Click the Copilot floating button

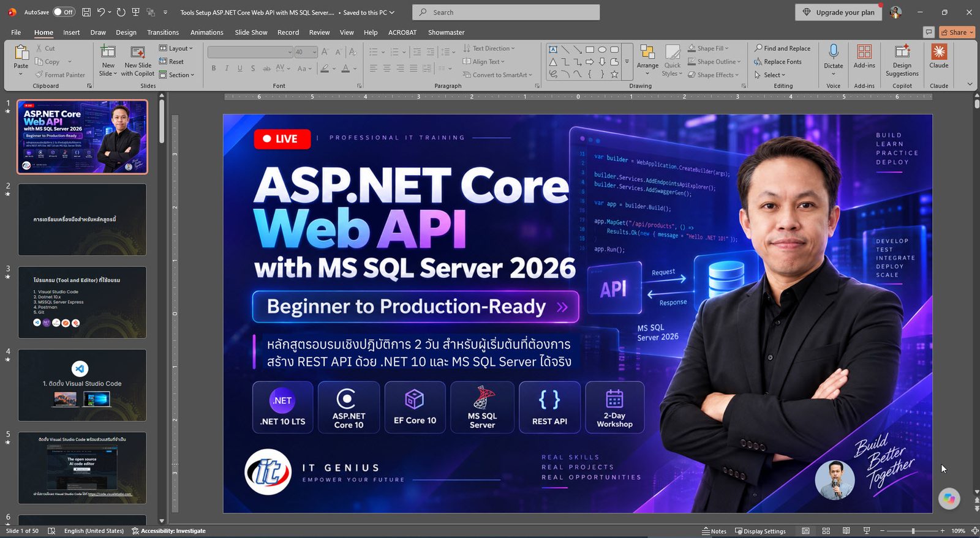pos(949,498)
